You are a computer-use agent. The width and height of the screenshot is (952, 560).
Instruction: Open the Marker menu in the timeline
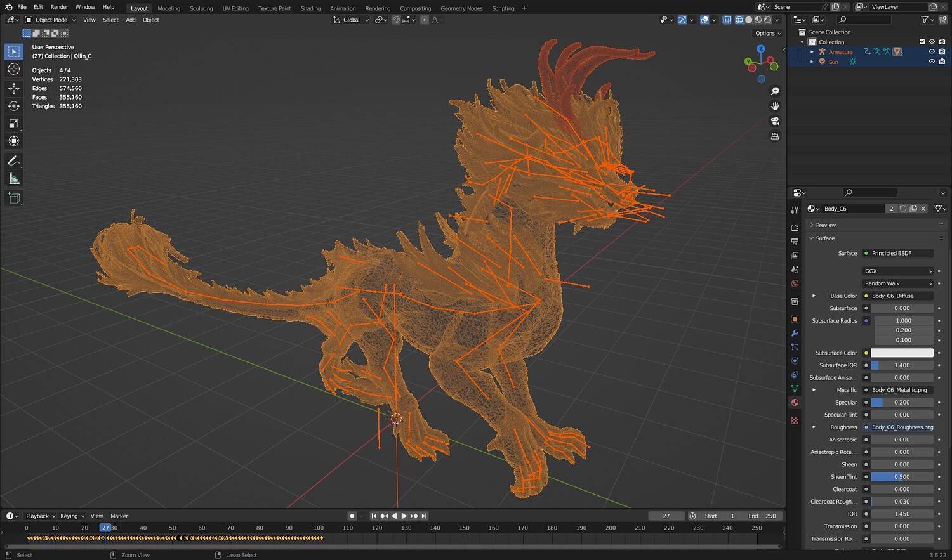pyautogui.click(x=119, y=516)
